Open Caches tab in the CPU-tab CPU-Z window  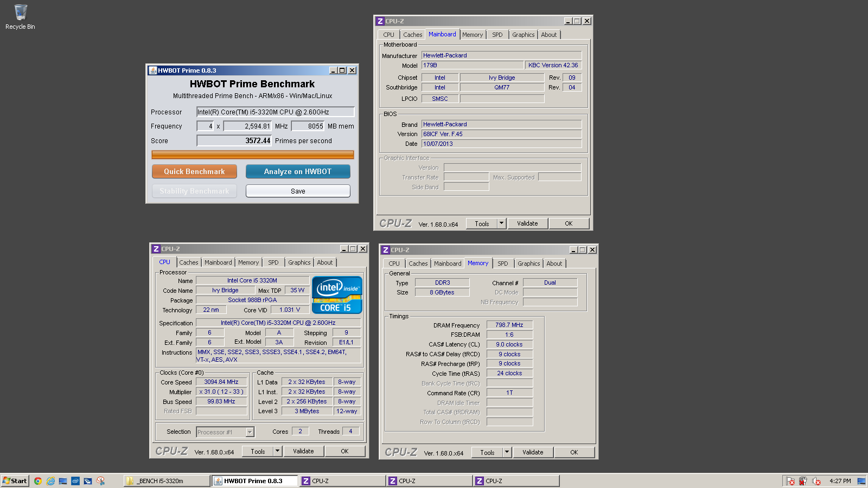(189, 262)
